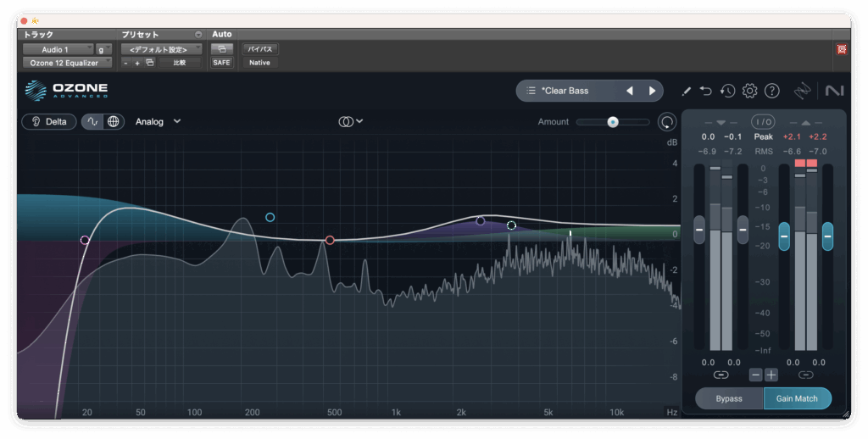Open the Analog mode dropdown

[158, 121]
